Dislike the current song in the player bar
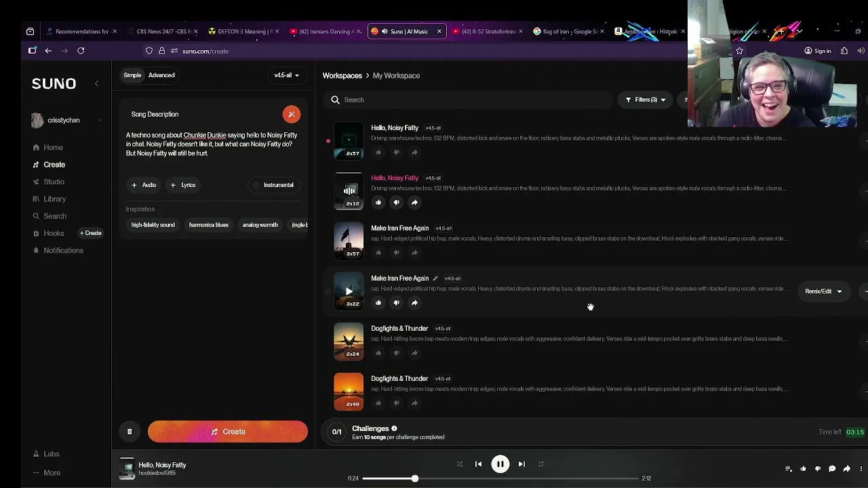The width and height of the screenshot is (868, 488). point(818,469)
